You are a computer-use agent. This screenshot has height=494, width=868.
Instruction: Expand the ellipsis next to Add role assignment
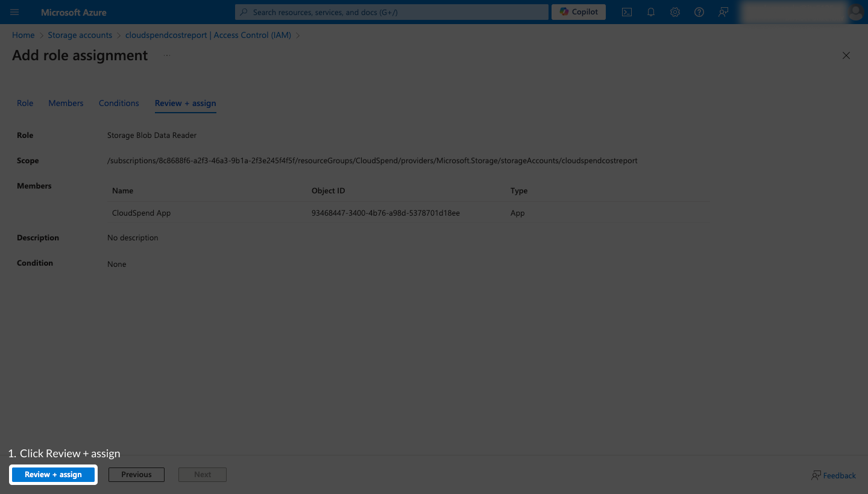point(166,55)
